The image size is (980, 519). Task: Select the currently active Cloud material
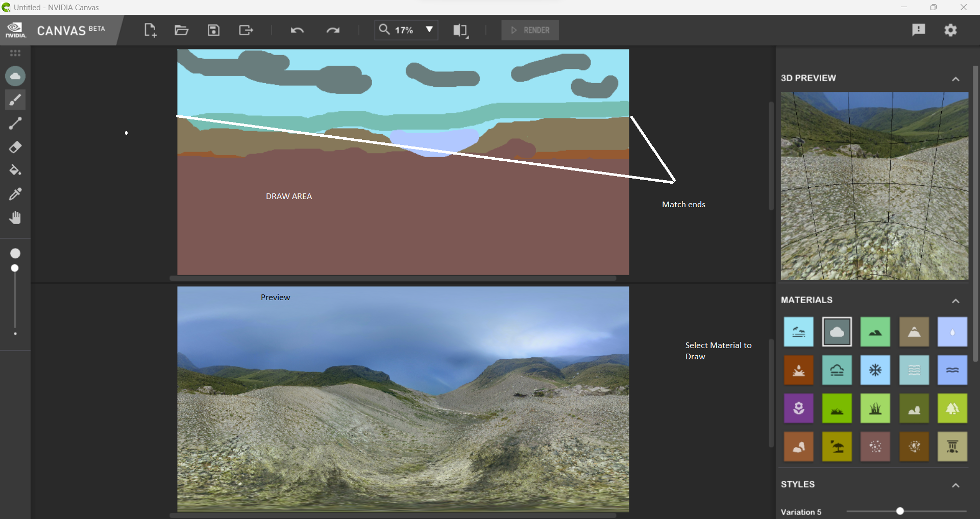point(837,332)
